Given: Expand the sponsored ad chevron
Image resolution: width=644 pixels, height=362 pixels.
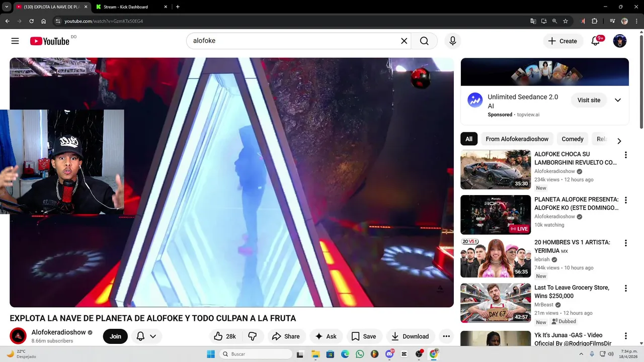Looking at the screenshot, I should point(618,100).
